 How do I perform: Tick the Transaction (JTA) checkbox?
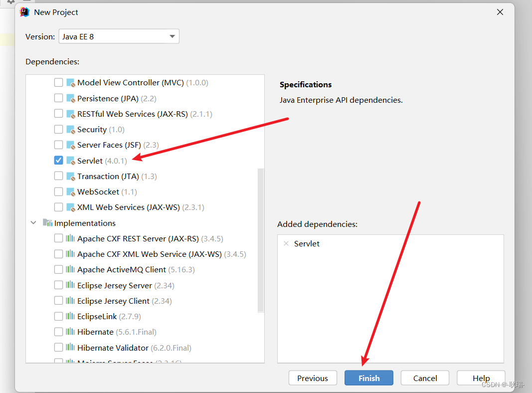58,176
